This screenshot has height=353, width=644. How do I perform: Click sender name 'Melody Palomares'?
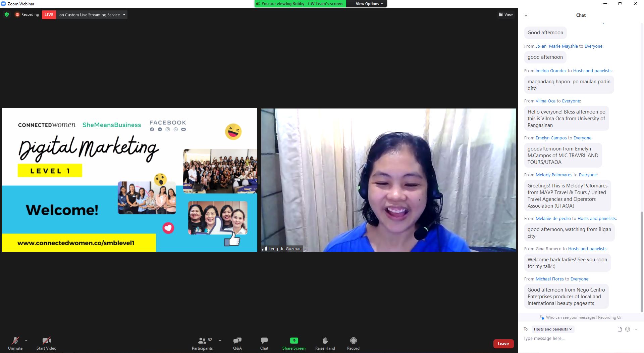click(554, 175)
